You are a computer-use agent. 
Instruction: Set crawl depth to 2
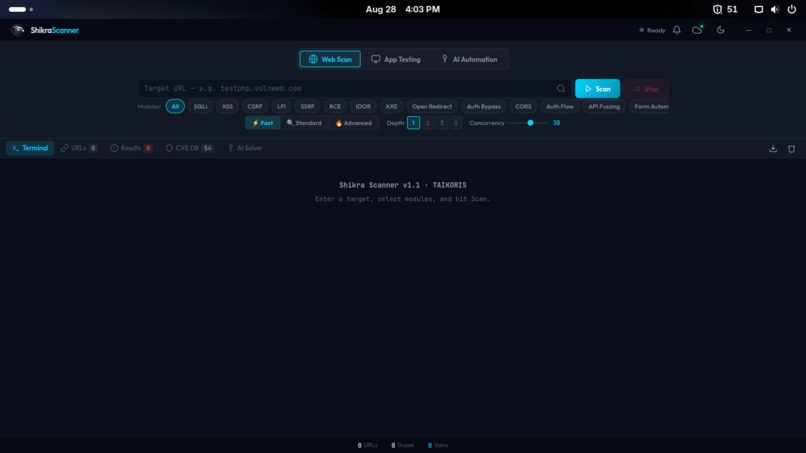427,123
